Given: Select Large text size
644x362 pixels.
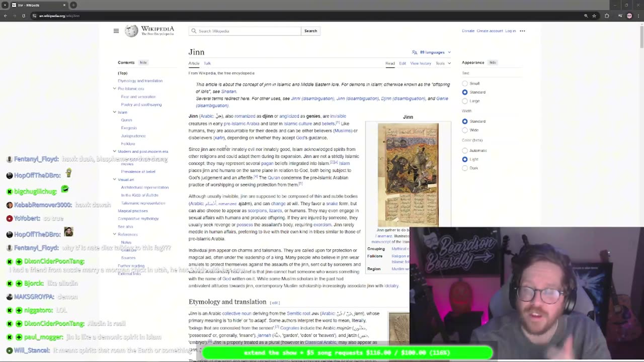Looking at the screenshot, I should click(465, 101).
